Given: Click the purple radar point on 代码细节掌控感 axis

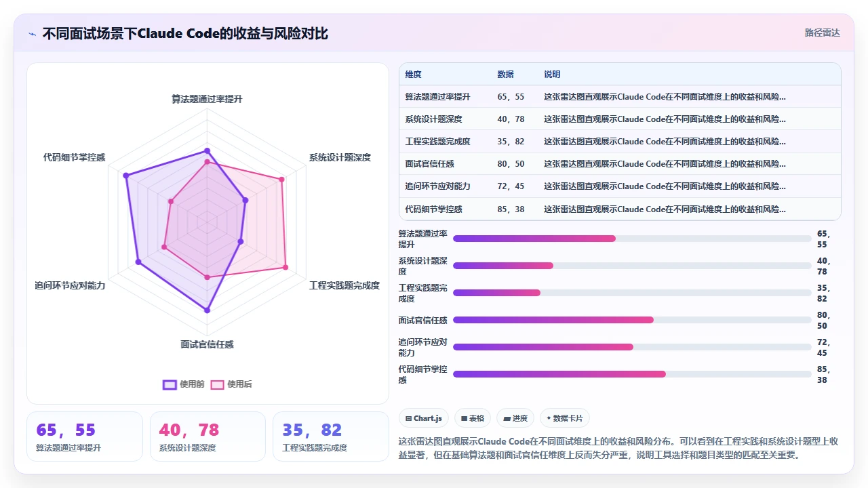Looking at the screenshot, I should coord(125,176).
